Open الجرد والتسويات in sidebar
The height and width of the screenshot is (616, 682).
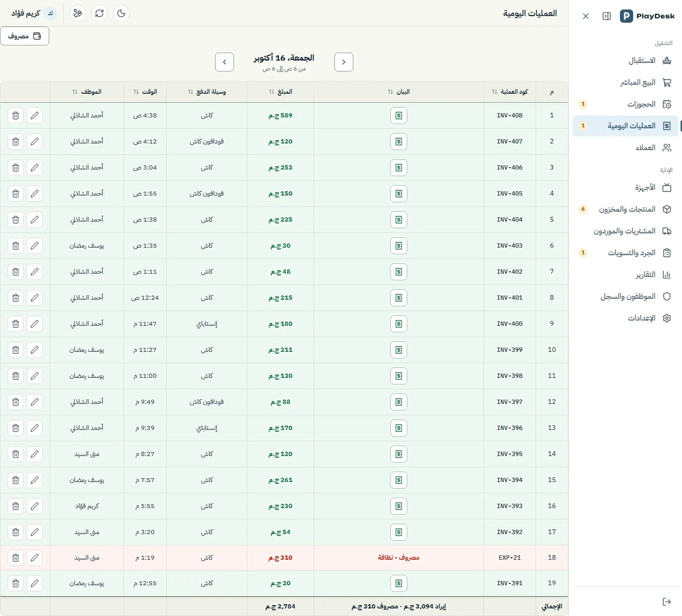point(625,253)
